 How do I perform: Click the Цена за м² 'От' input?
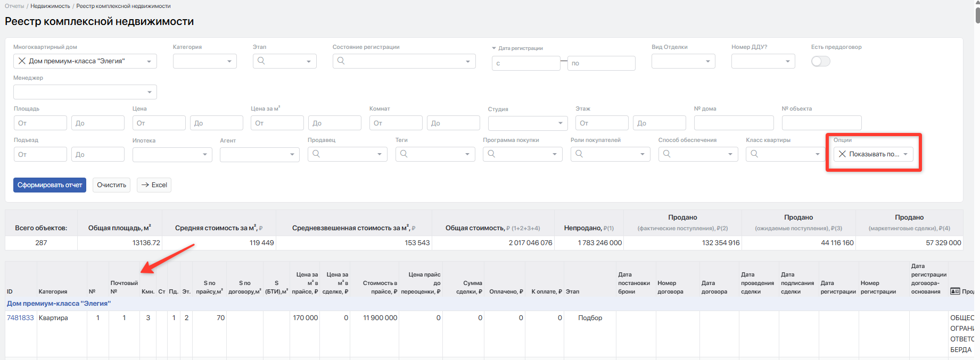point(277,123)
